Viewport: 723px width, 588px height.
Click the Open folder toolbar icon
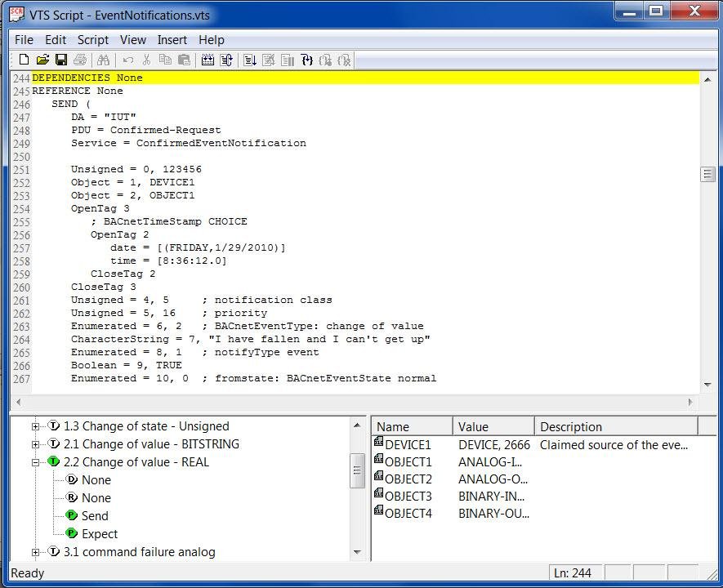(x=42, y=60)
